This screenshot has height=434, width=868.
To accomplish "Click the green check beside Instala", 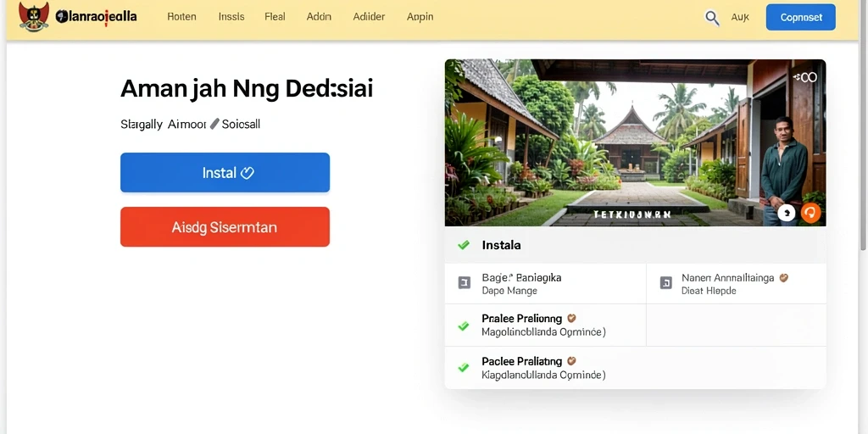I will coord(464,245).
